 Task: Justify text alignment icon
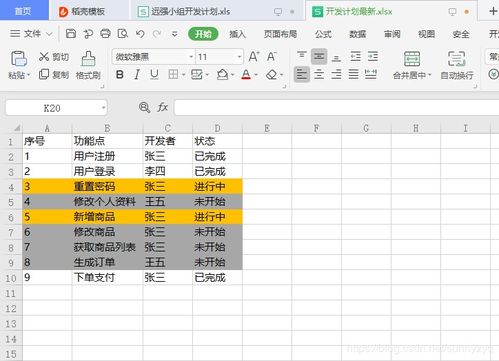[354, 74]
